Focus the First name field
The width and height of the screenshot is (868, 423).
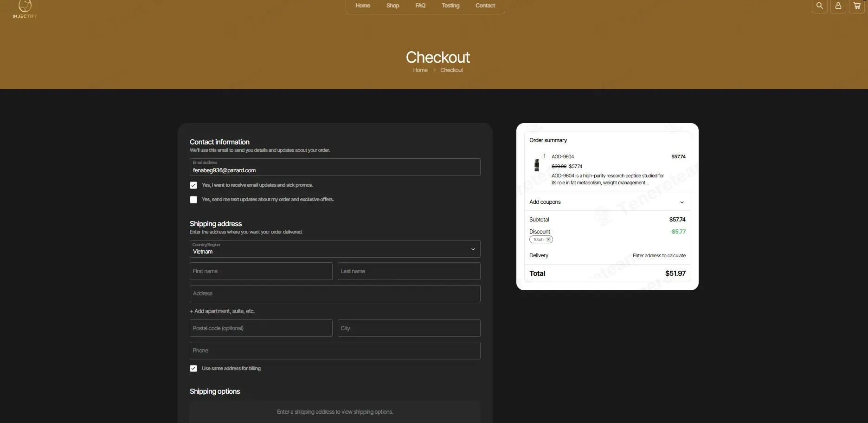[261, 271]
